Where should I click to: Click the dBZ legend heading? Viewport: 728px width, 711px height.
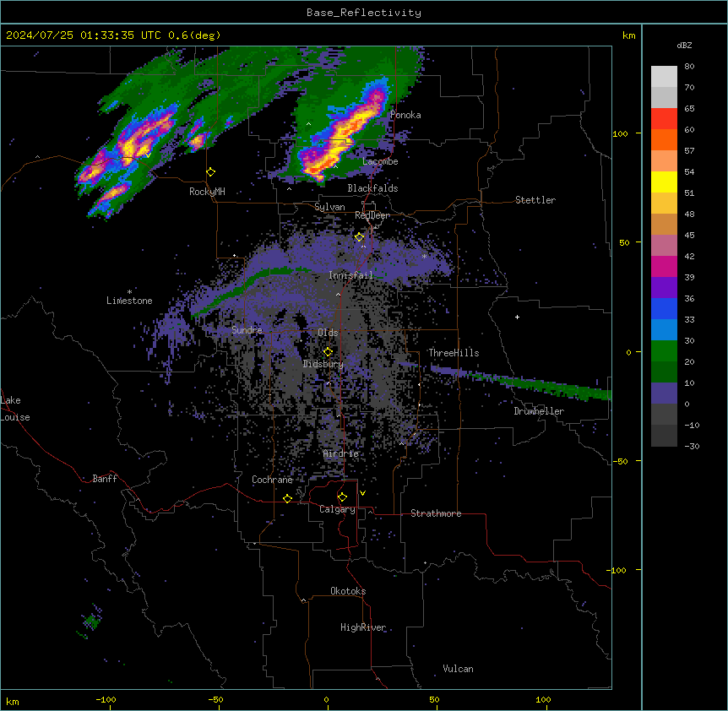(684, 46)
